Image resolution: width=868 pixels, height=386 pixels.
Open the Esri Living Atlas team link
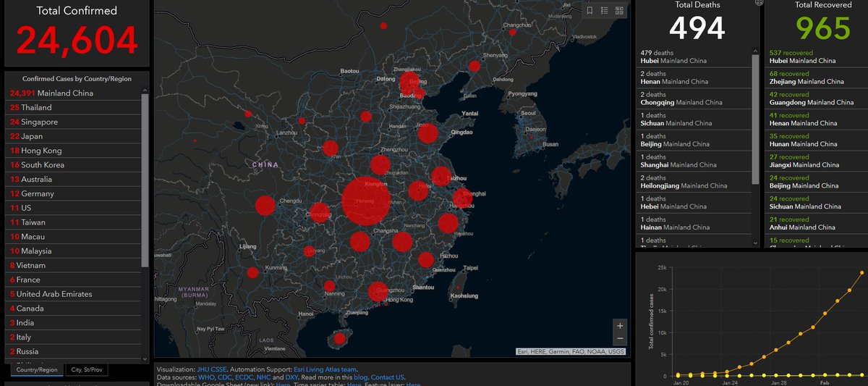pos(324,369)
